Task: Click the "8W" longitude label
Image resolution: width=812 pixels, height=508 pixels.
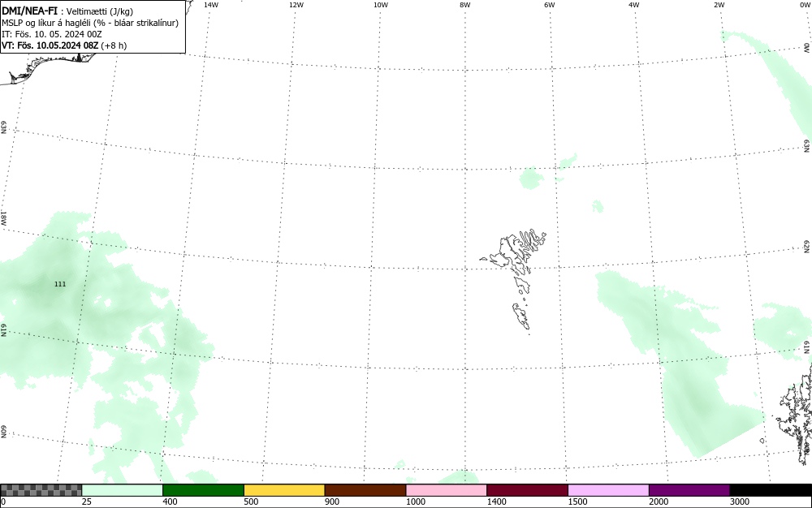Action: [465, 5]
